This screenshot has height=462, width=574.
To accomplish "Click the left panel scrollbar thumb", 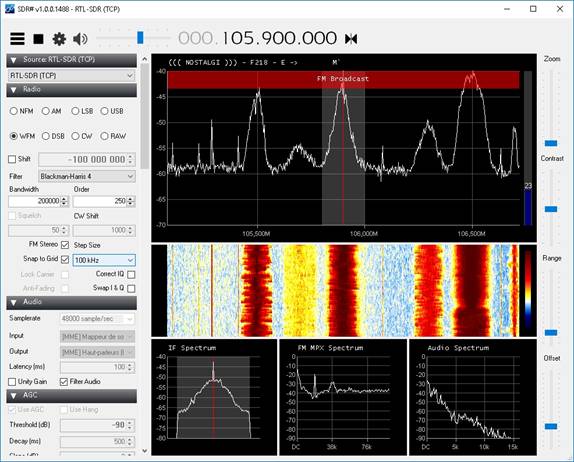I will 145,116.
